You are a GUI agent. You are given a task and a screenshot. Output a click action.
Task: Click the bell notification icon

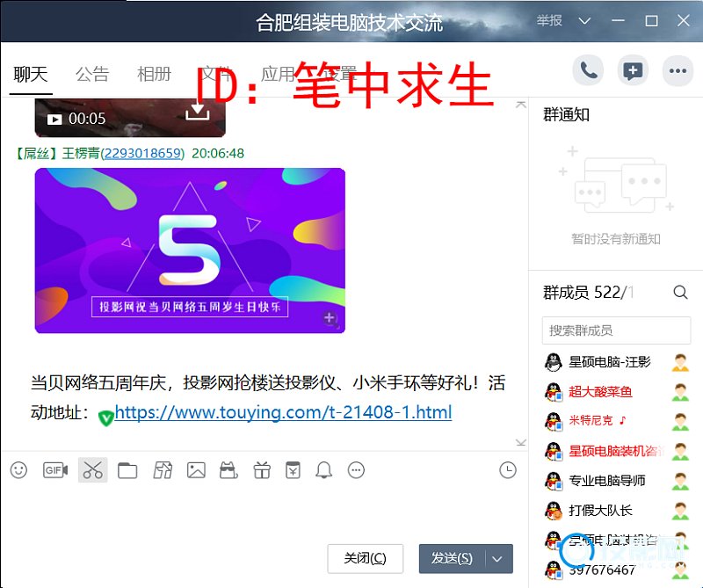(x=323, y=470)
